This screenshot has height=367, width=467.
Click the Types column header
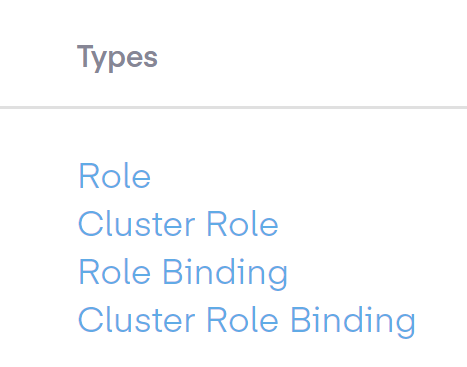(117, 58)
